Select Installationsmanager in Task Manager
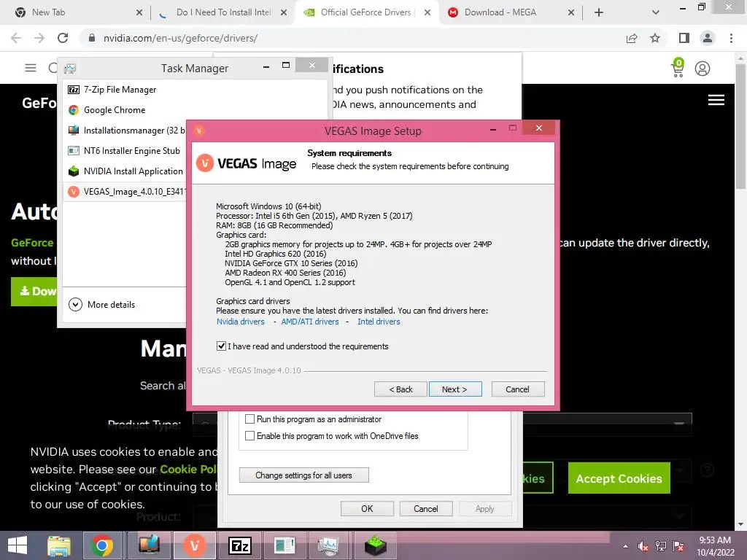The width and height of the screenshot is (747, 560). coord(125,131)
